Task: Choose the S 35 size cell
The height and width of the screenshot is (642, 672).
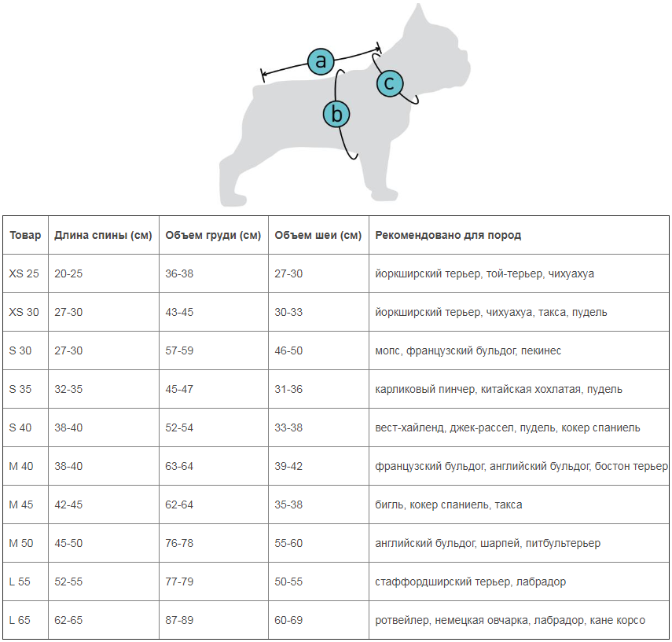Action: point(20,390)
